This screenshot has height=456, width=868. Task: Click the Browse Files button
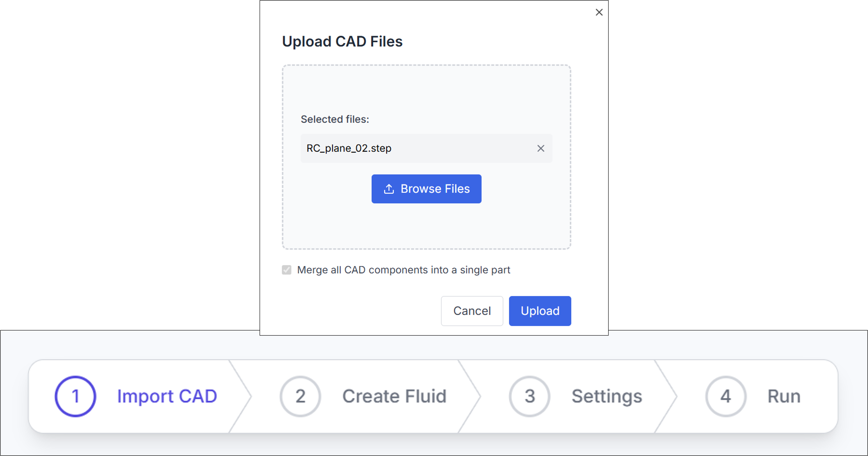click(x=426, y=189)
